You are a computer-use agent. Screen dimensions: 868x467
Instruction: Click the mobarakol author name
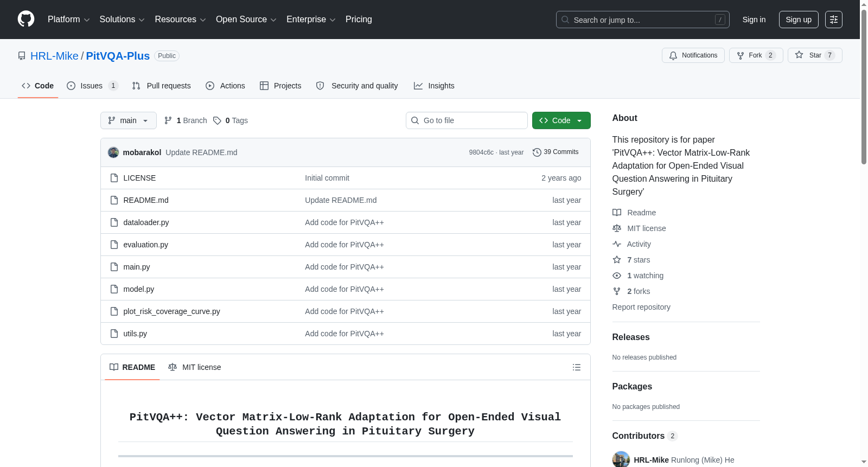point(142,152)
